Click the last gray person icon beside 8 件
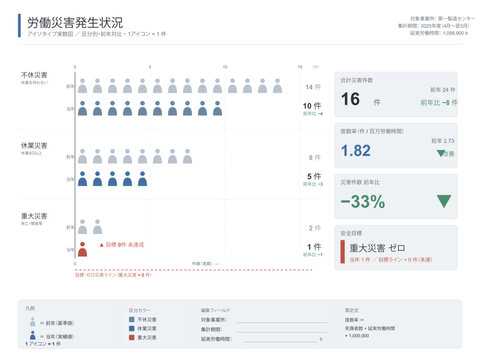 pyautogui.click(x=187, y=156)
